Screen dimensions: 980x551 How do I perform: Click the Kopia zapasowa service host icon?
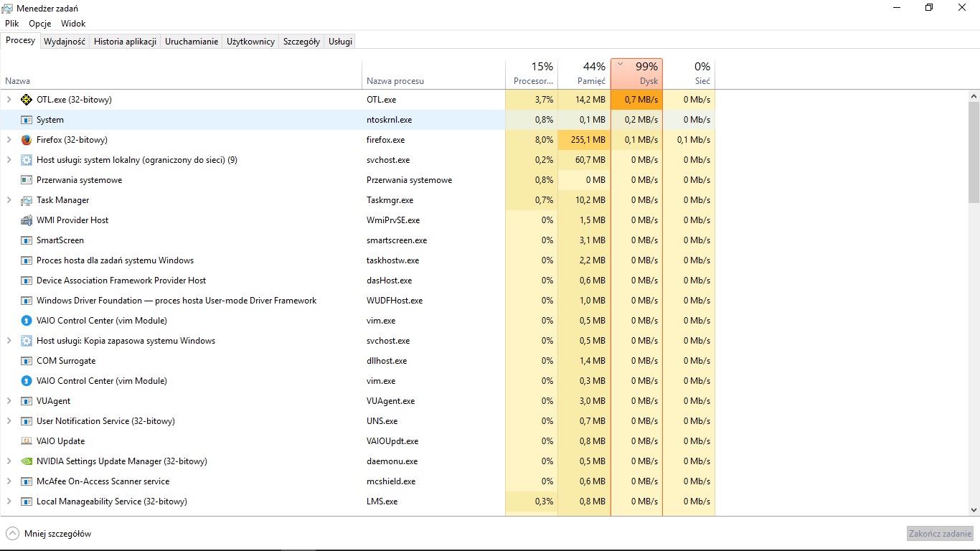click(27, 341)
